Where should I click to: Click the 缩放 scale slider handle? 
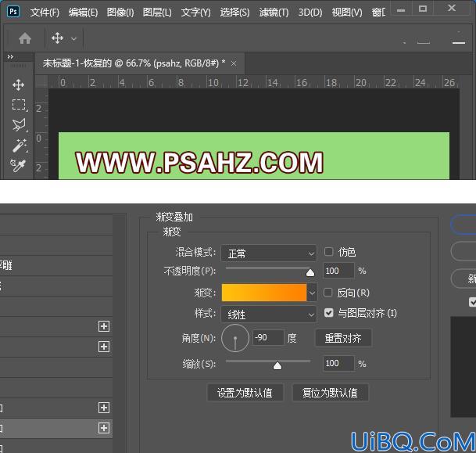[x=277, y=365]
